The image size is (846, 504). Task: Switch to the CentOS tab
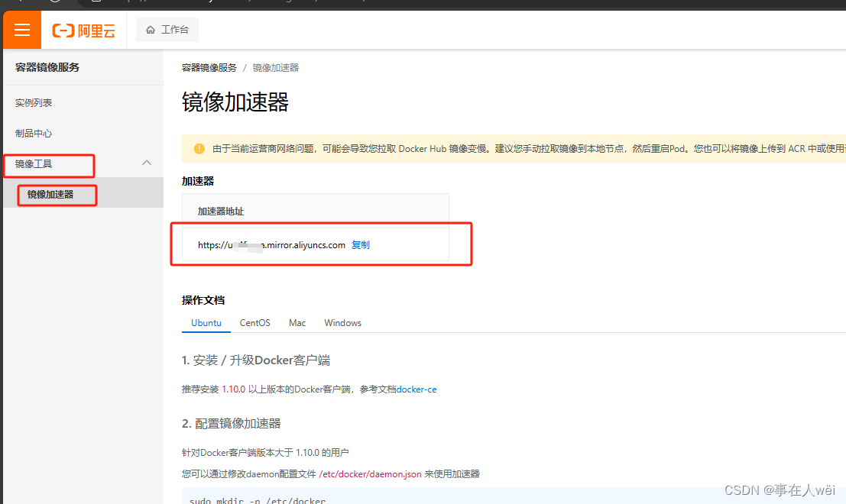point(254,322)
